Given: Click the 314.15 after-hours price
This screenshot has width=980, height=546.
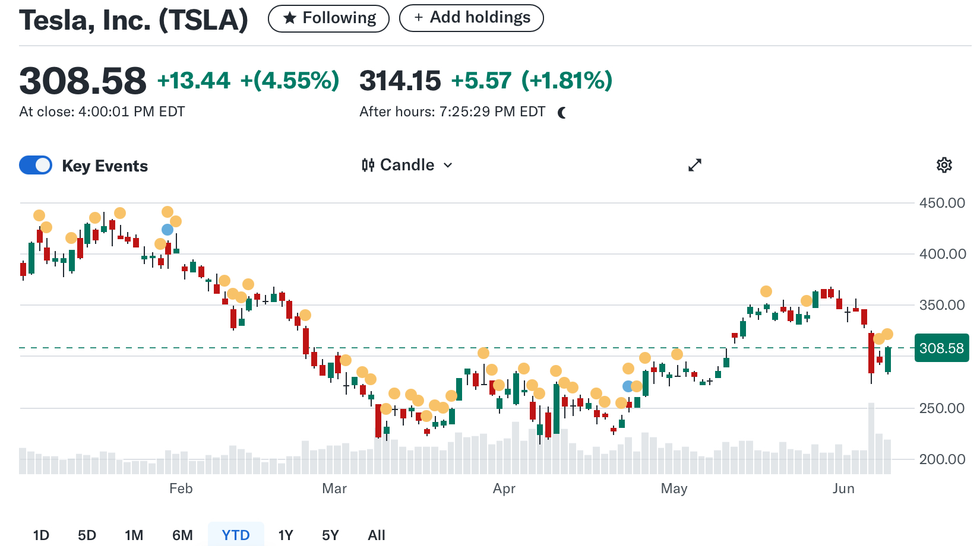Looking at the screenshot, I should 400,81.
